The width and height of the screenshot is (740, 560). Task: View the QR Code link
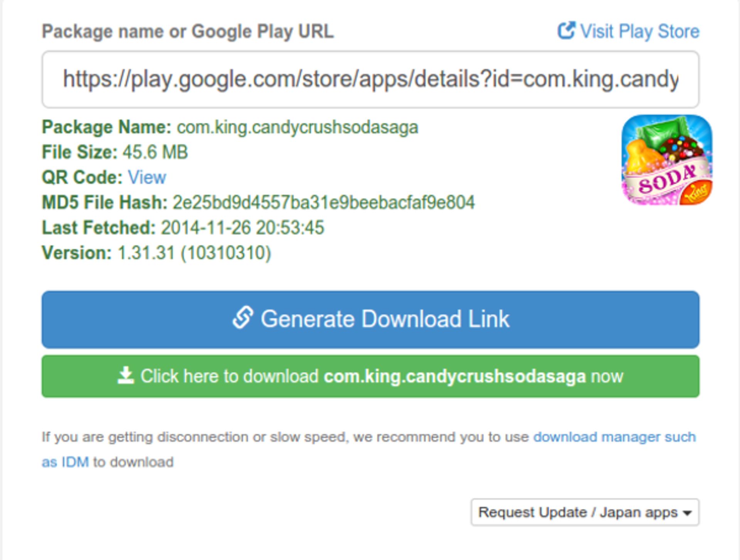click(x=147, y=177)
